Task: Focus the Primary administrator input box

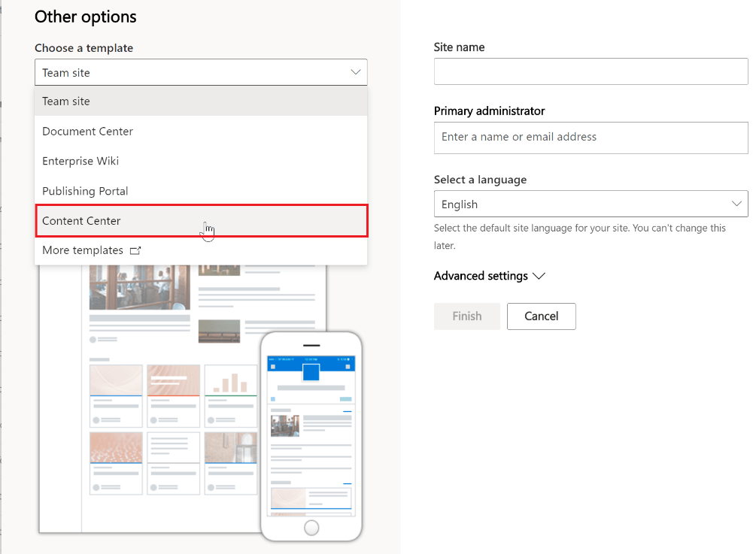Action: [591, 138]
